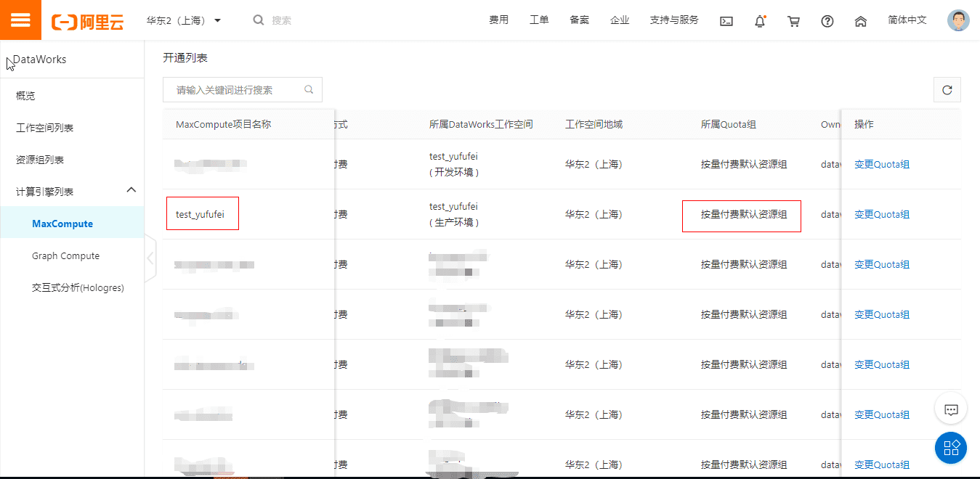This screenshot has height=479, width=980.
Task: Open the chat feedback floating icon
Action: (951, 410)
